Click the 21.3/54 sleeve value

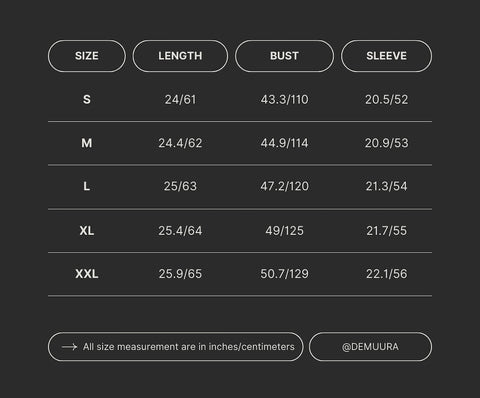[x=386, y=186]
